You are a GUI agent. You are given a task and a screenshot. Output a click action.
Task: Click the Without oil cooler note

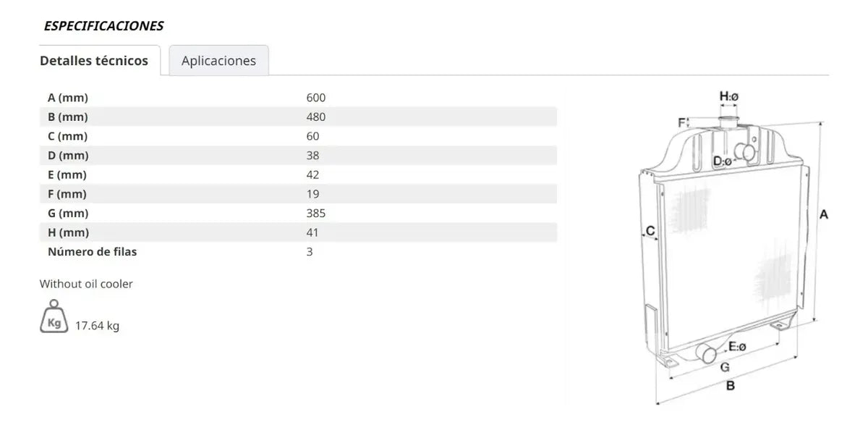click(86, 284)
